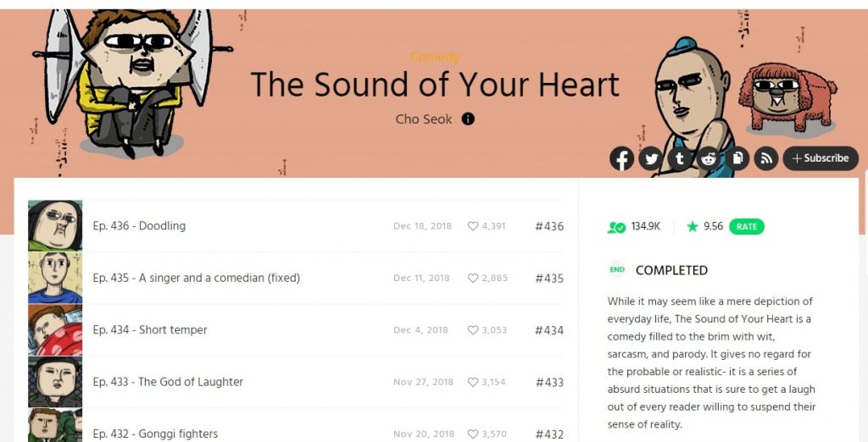This screenshot has height=442, width=868.
Task: Share the series on Tumblr
Action: 679,158
